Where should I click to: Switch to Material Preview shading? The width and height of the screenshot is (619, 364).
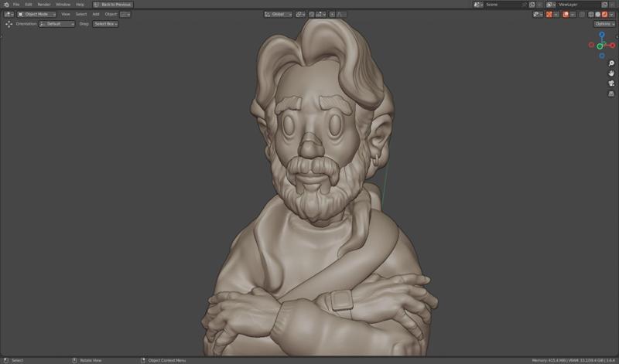(604, 14)
